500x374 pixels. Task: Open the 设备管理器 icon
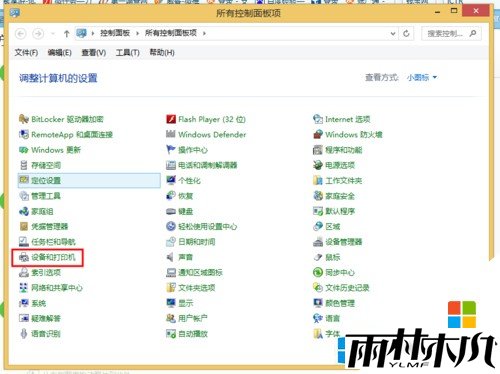coord(318,242)
